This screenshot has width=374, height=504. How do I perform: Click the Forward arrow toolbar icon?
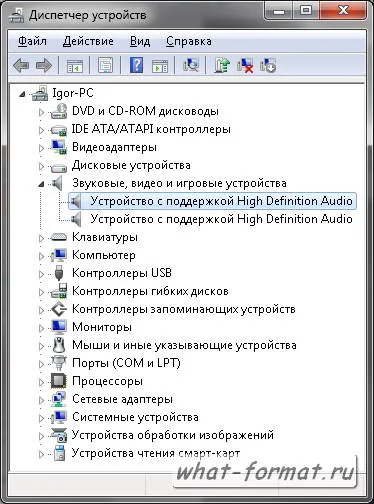pos(44,65)
